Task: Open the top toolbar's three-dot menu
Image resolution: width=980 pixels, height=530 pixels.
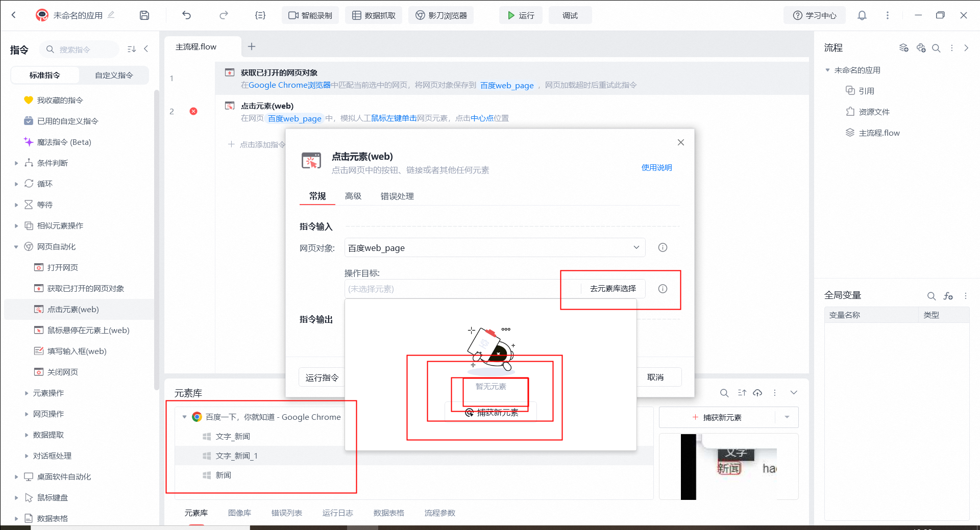Action: pos(888,15)
